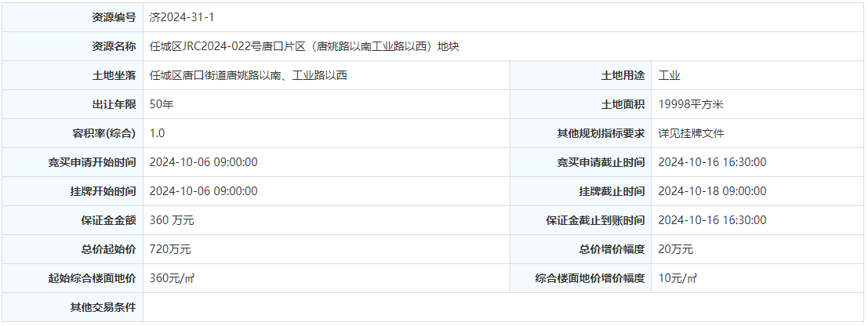Select the 土地坐落 label
868x326 pixels.
(114, 76)
